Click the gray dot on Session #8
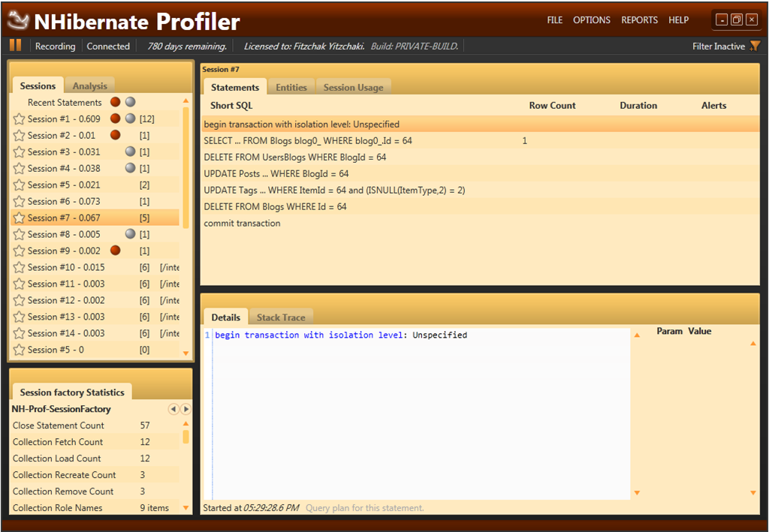The image size is (769, 532). click(130, 233)
